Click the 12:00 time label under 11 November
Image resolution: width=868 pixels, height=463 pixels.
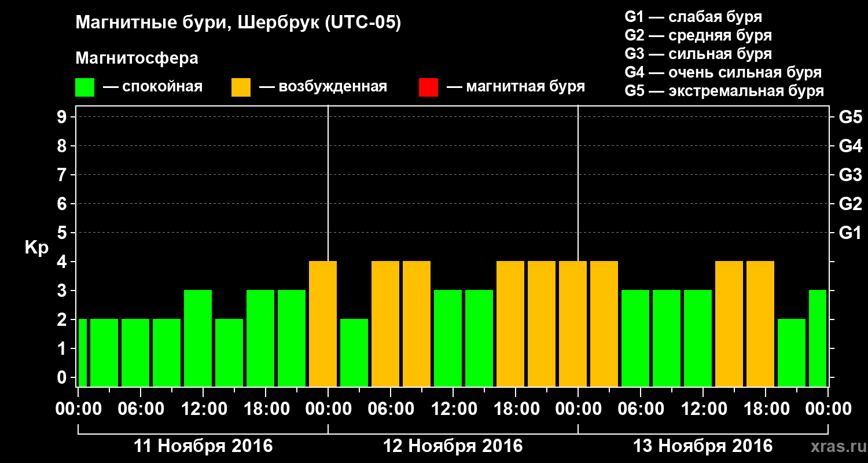[x=203, y=409]
